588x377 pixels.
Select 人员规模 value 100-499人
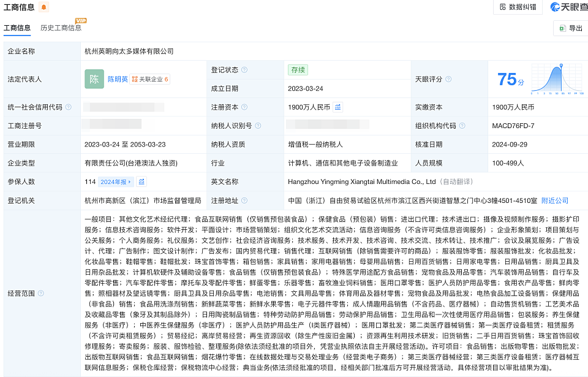coord(508,163)
